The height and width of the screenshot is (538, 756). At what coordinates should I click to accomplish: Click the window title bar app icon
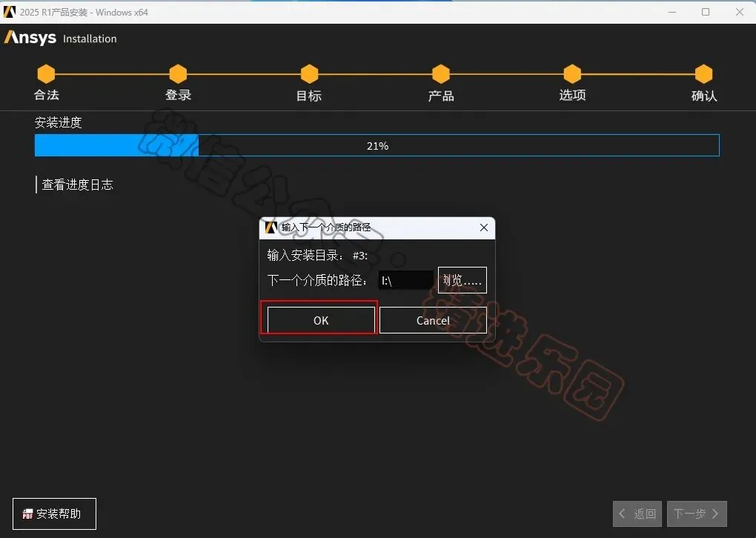click(x=9, y=12)
